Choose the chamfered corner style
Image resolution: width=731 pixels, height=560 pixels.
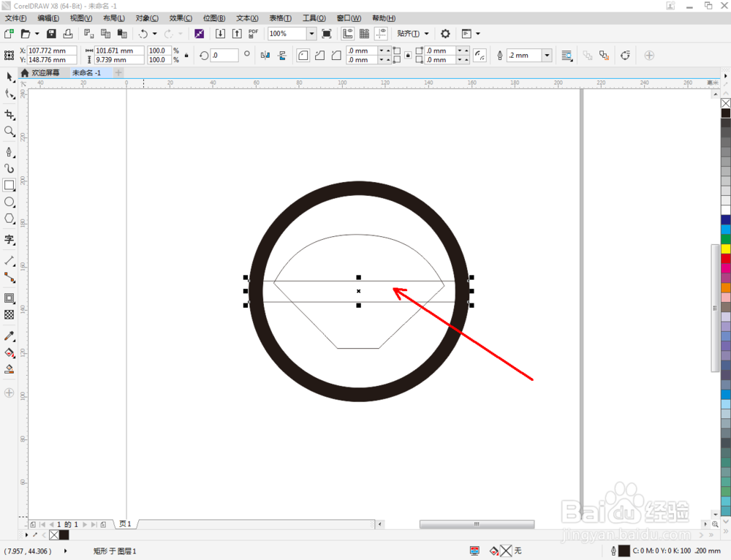(x=336, y=56)
